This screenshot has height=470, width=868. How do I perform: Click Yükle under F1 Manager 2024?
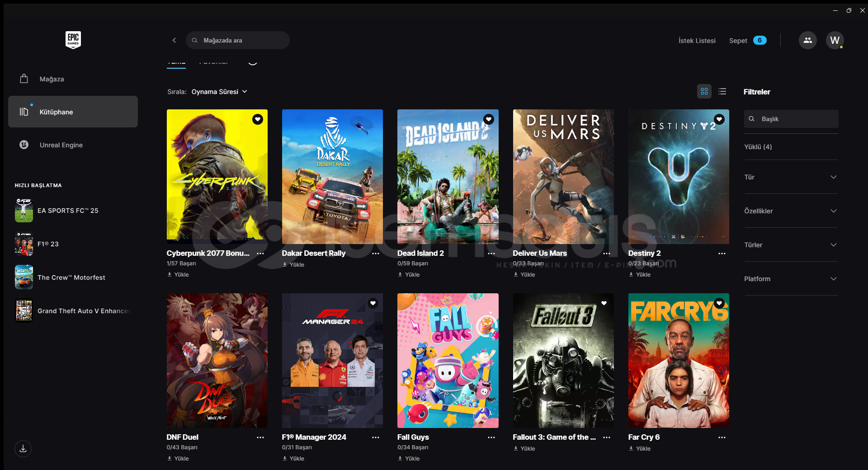293,459
